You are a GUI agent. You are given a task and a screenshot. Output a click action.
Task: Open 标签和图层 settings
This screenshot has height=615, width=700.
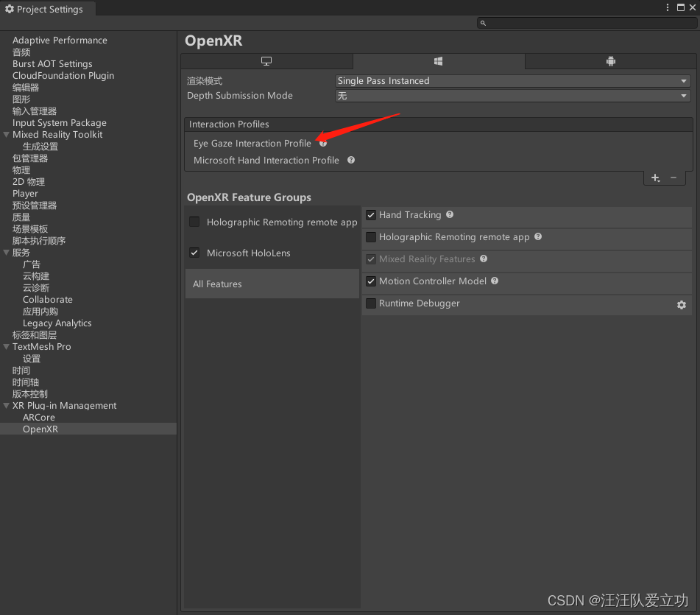(x=35, y=335)
